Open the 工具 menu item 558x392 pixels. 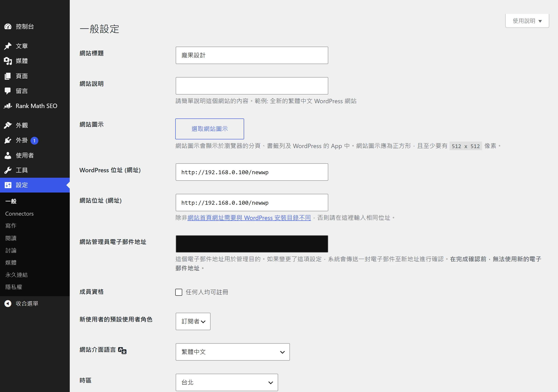35,170
